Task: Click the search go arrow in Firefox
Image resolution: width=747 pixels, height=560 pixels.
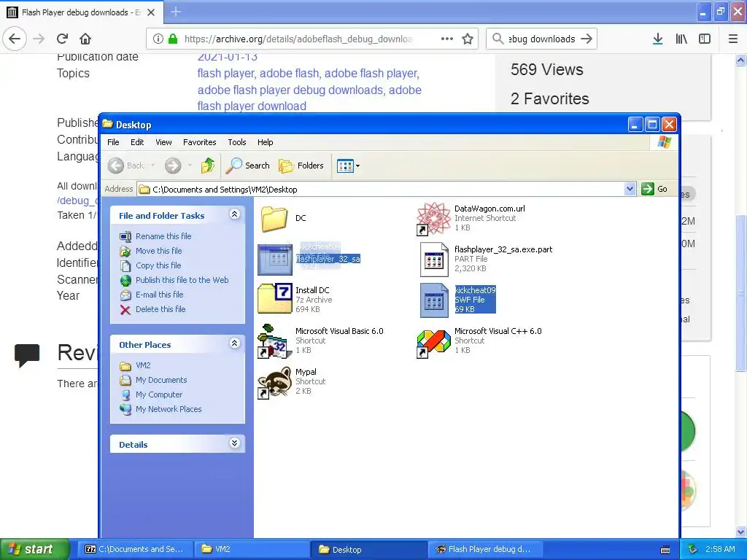Action: point(587,39)
